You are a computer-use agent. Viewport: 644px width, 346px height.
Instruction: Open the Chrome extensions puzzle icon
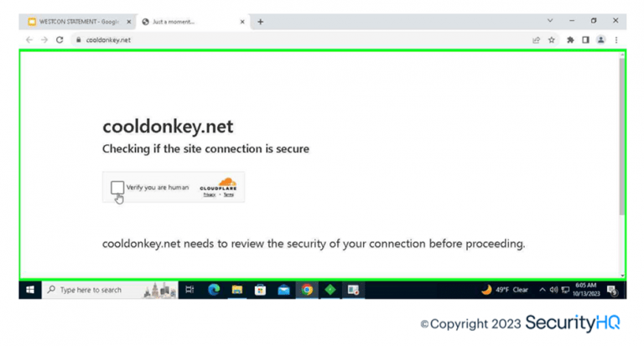pos(570,39)
